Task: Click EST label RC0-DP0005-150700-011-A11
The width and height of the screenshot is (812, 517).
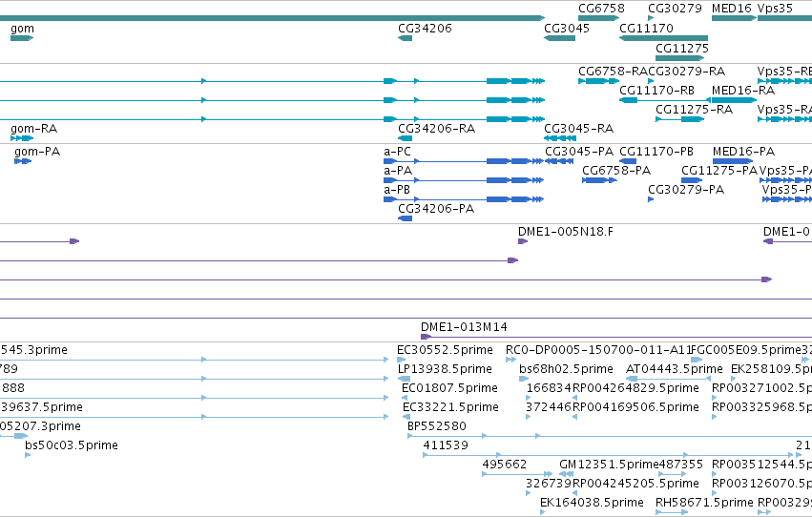Action: pyautogui.click(x=598, y=350)
